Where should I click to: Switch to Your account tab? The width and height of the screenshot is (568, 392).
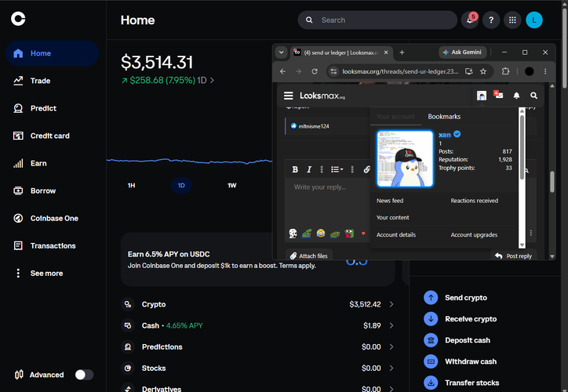[x=395, y=117]
